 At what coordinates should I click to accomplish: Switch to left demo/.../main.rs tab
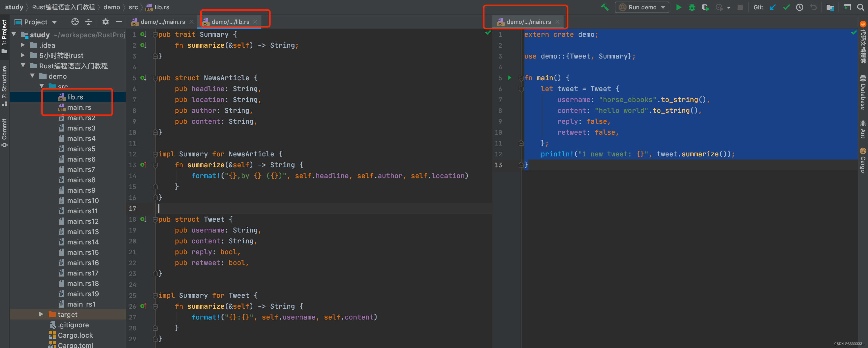[x=163, y=22]
